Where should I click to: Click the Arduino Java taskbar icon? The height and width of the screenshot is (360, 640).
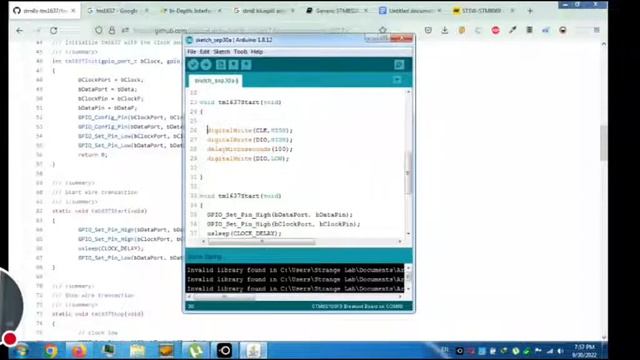click(x=253, y=351)
